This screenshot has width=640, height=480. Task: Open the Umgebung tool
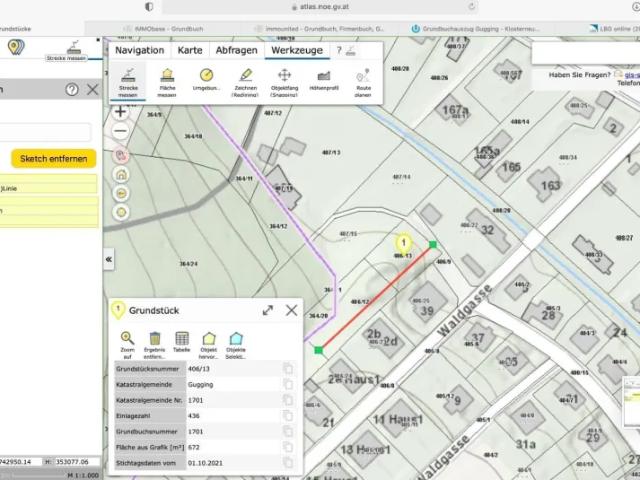click(x=206, y=80)
